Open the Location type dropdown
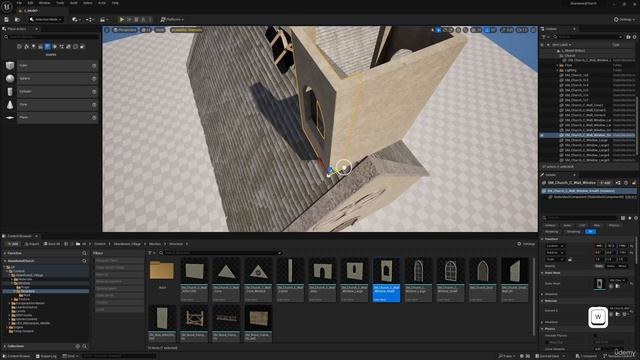Image resolution: width=640 pixels, height=360 pixels. pyautogui.click(x=556, y=246)
